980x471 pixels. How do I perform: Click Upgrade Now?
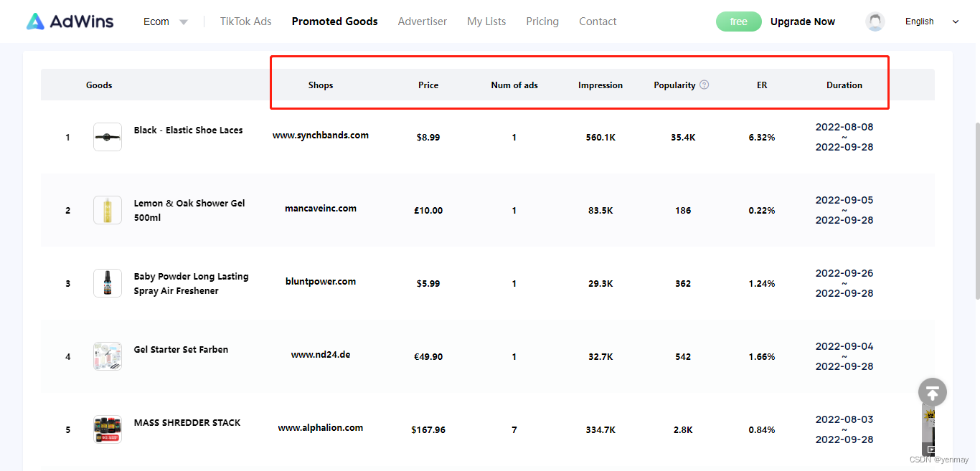point(803,22)
